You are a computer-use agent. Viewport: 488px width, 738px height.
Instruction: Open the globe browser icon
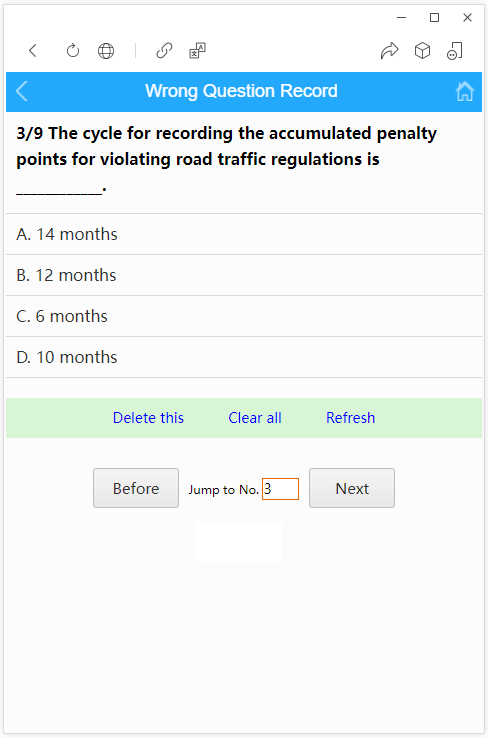point(106,50)
